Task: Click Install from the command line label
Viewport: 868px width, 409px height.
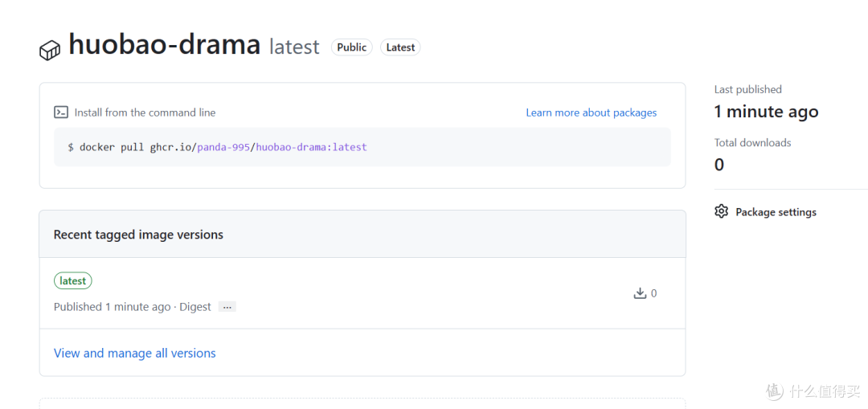Action: 145,113
